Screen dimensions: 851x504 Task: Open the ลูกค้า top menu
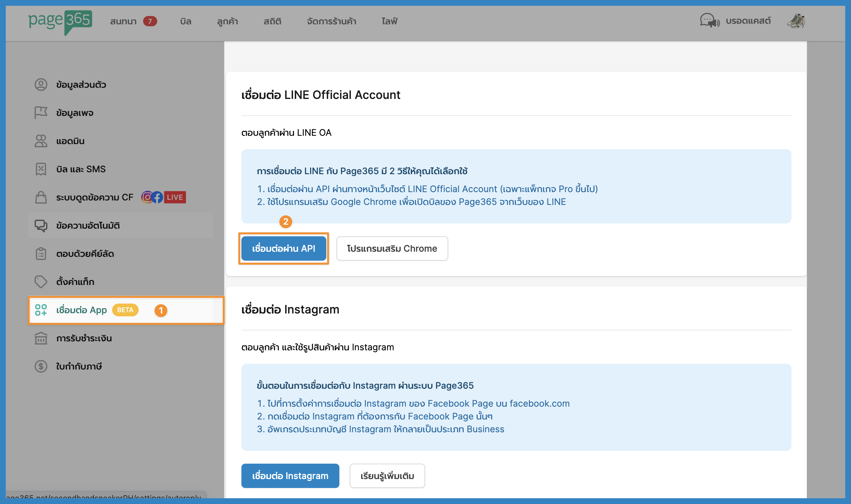coord(228,21)
